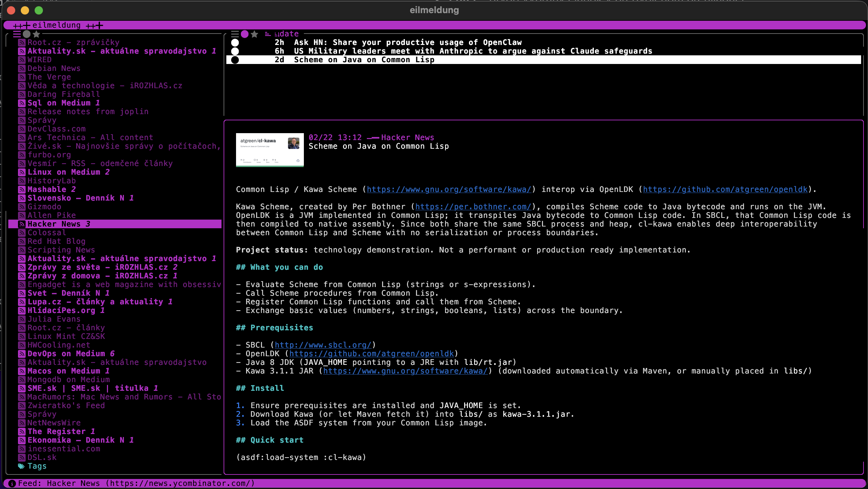Select the 'DevOps on Medium' feed

point(71,354)
